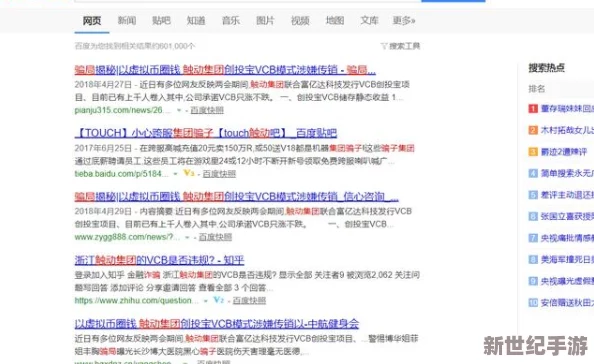The image size is (594, 364).
Task: Open the 信心咨询 骗局揭秘 result title
Action: click(237, 197)
